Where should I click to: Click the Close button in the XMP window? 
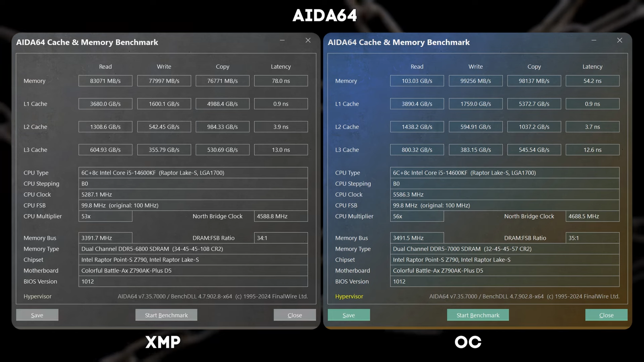[x=295, y=315]
